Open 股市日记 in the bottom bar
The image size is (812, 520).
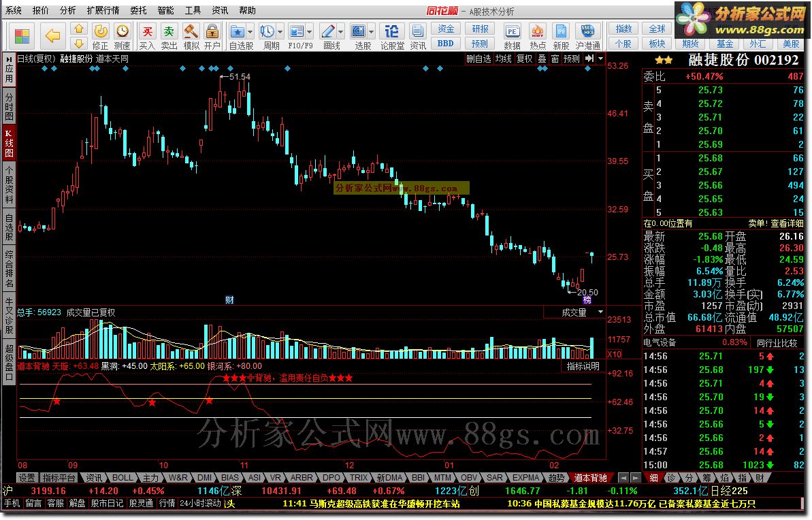click(107, 504)
